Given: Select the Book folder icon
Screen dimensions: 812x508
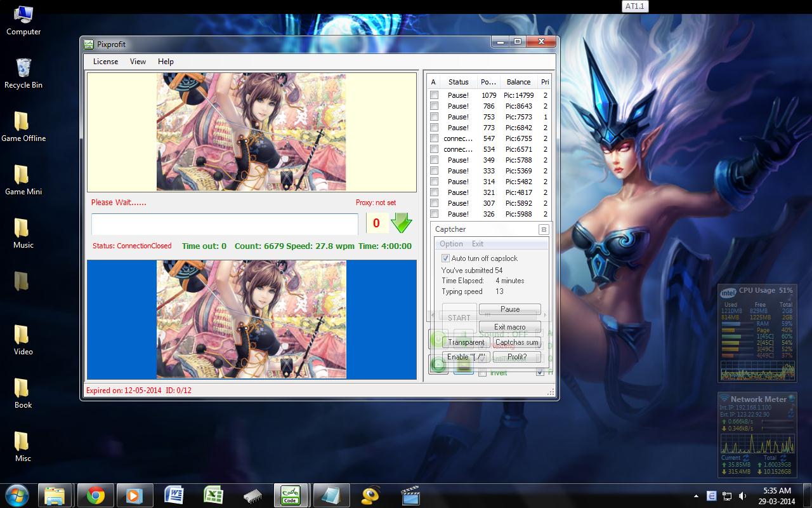Looking at the screenshot, I should (x=23, y=393).
